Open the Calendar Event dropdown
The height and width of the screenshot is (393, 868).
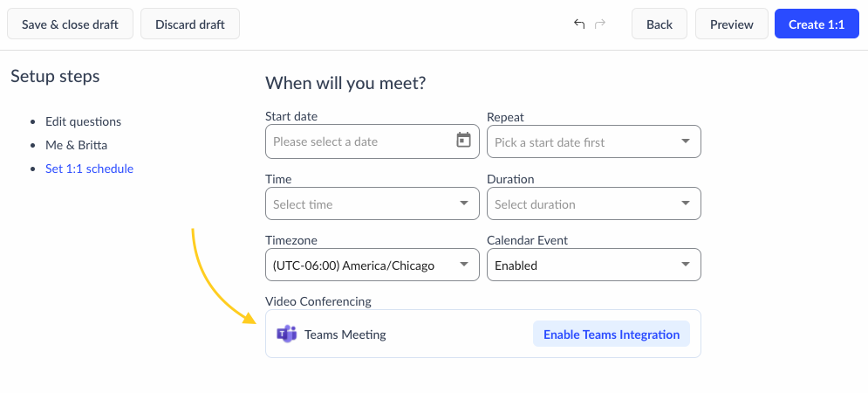point(593,265)
